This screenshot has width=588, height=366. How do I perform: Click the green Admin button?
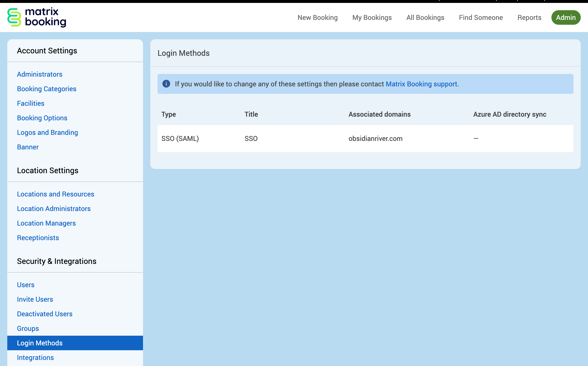tap(566, 17)
